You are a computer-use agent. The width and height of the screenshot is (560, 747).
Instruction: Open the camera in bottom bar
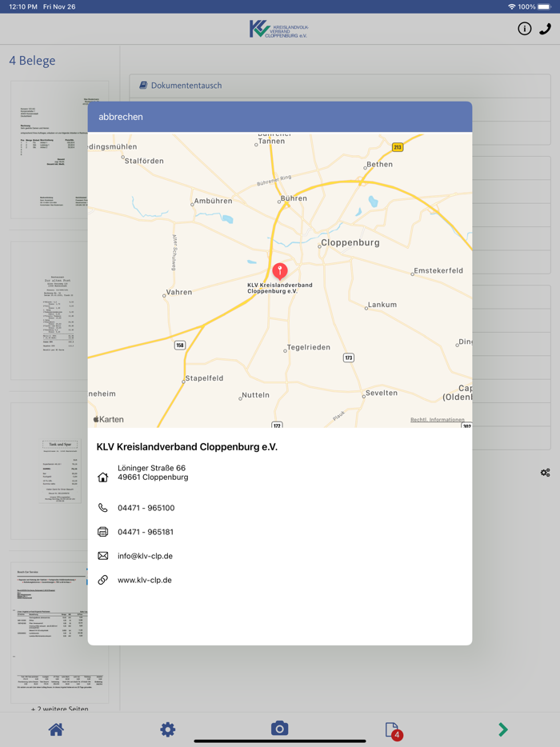pos(280,729)
